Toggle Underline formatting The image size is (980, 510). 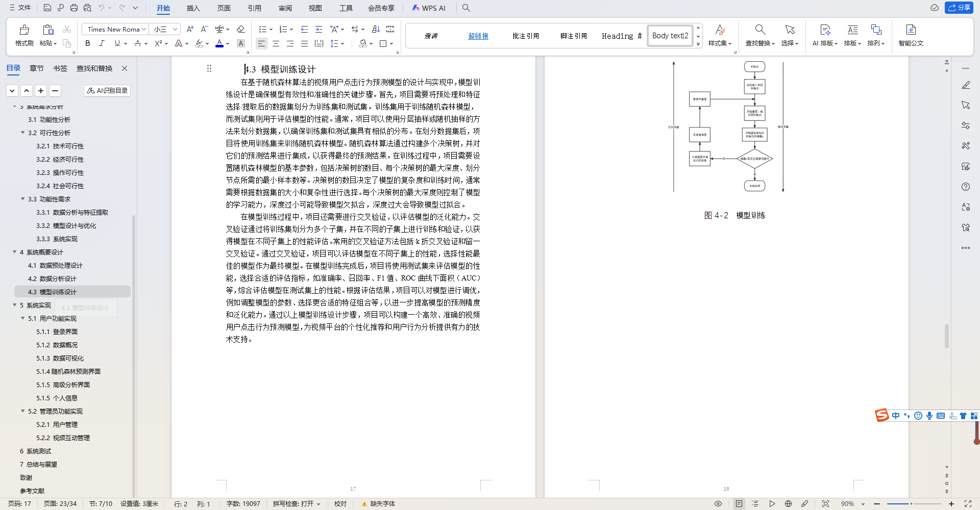click(117, 43)
